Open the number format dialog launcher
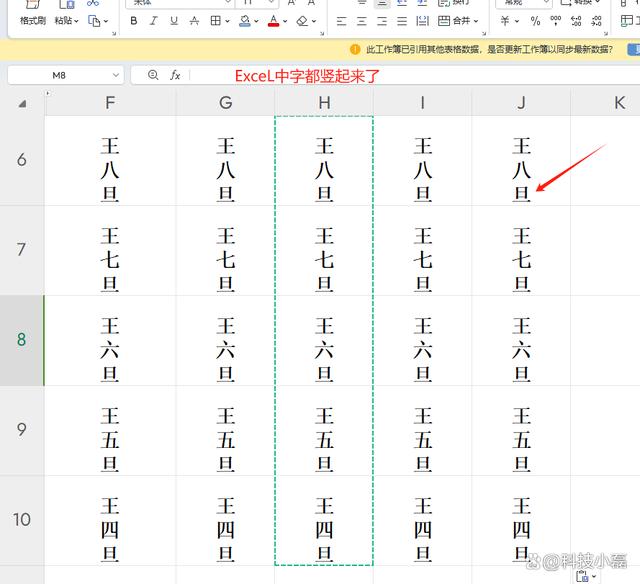 (x=606, y=33)
